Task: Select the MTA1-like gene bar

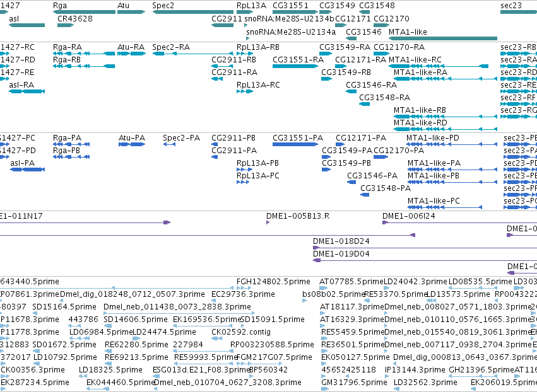Action: [443, 38]
